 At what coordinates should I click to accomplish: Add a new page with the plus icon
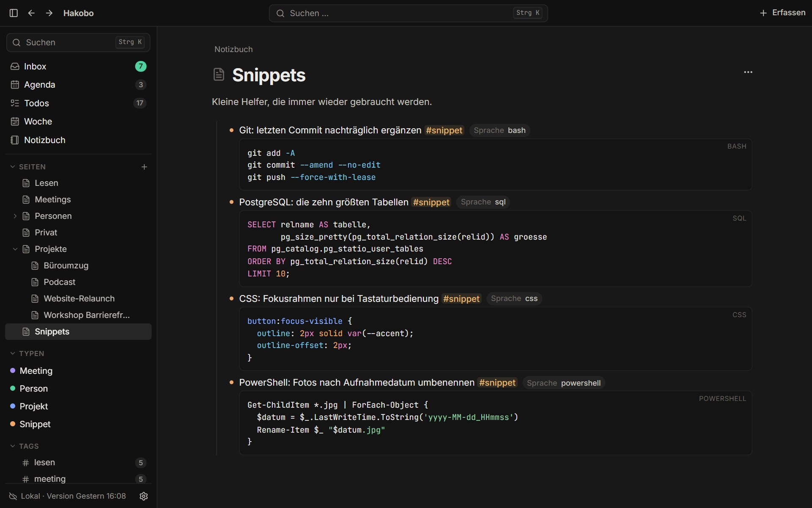[x=144, y=167]
